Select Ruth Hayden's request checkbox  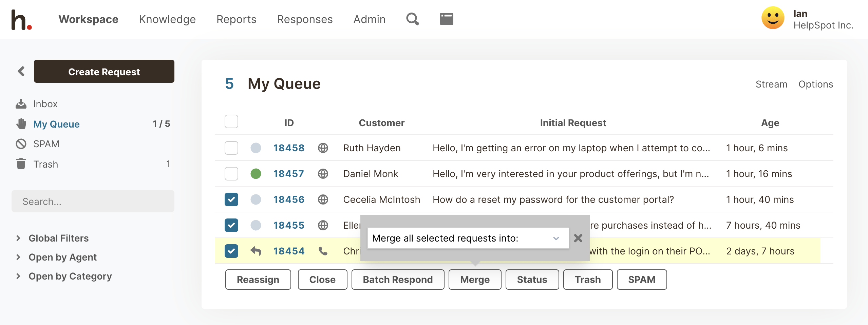(x=231, y=148)
